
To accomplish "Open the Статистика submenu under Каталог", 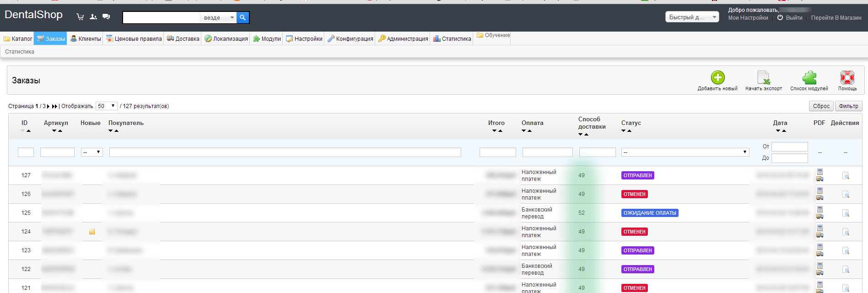I will pos(20,52).
